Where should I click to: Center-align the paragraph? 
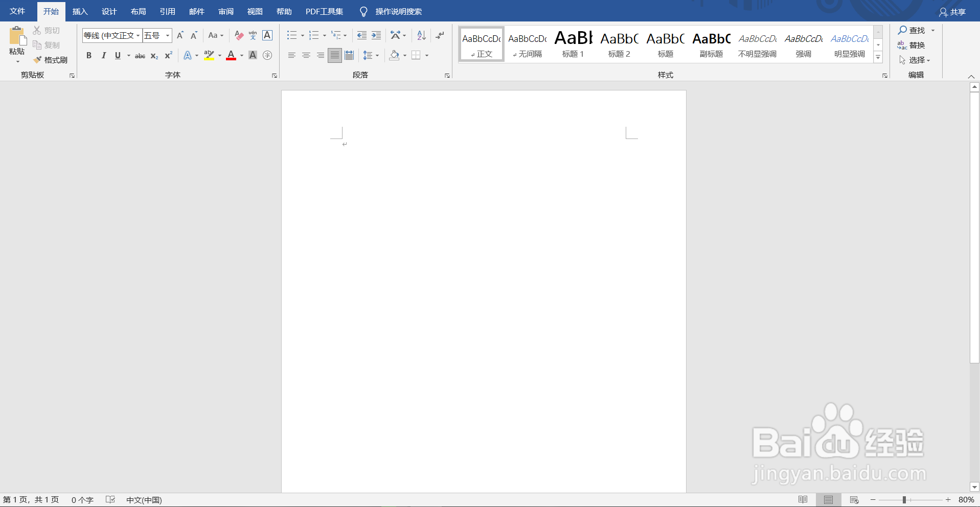(x=306, y=55)
